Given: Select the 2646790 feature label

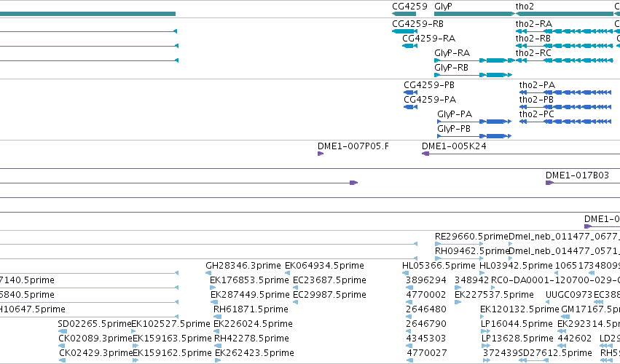Looking at the screenshot, I should click(426, 324).
